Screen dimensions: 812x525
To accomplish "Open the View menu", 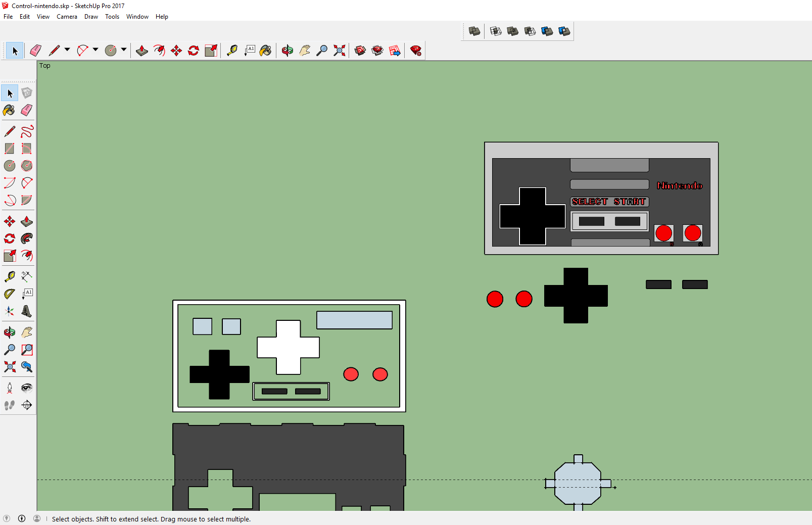I will [x=43, y=17].
